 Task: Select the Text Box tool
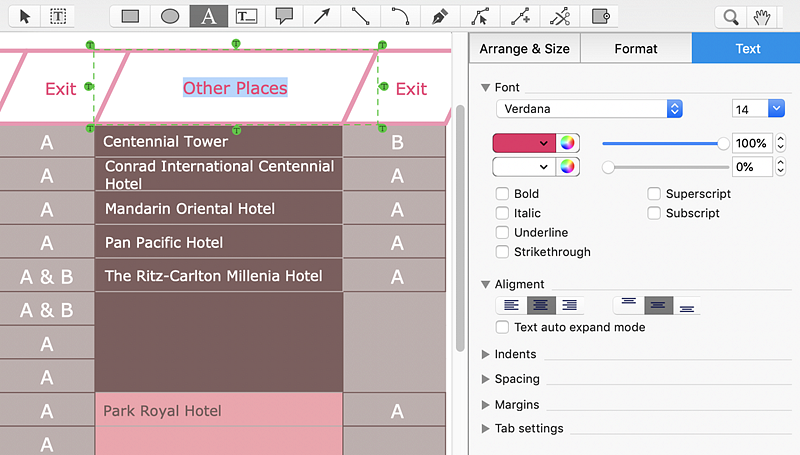(246, 17)
